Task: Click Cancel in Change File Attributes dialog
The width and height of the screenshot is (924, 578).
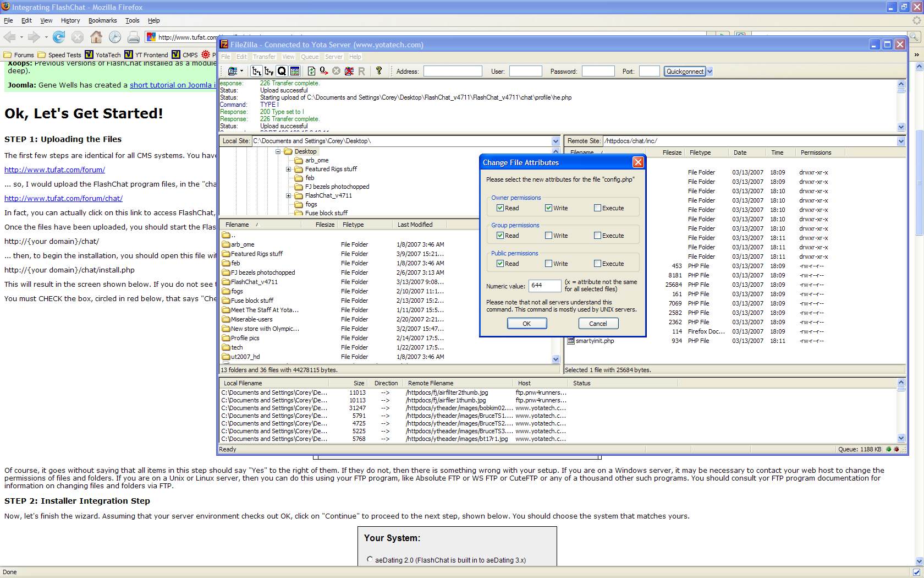Action: 598,324
